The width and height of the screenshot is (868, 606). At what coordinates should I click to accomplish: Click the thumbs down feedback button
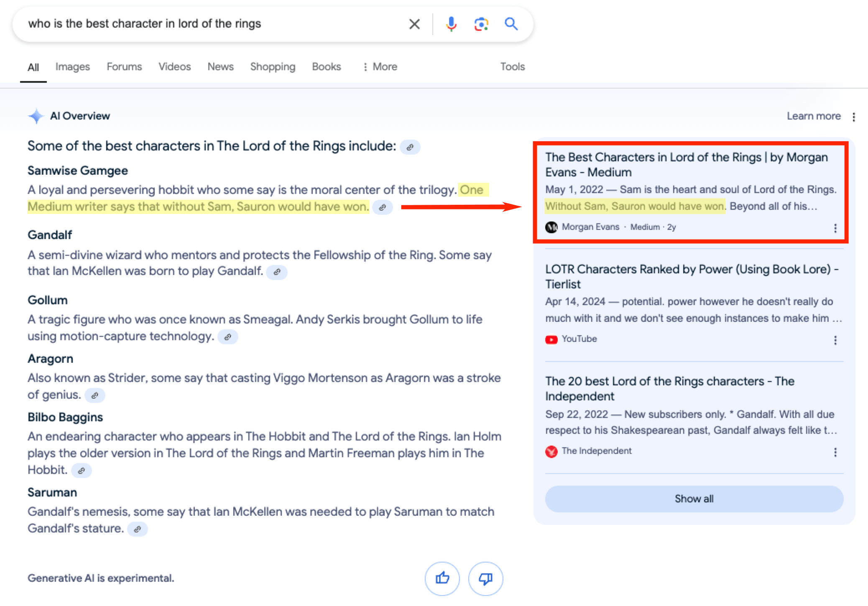pyautogui.click(x=485, y=578)
